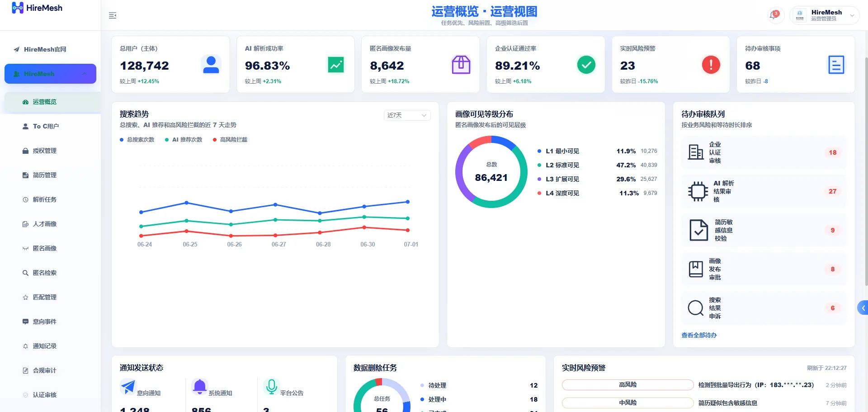Open the 查看全部待办 link
Image resolution: width=868 pixels, height=412 pixels.
click(x=699, y=335)
